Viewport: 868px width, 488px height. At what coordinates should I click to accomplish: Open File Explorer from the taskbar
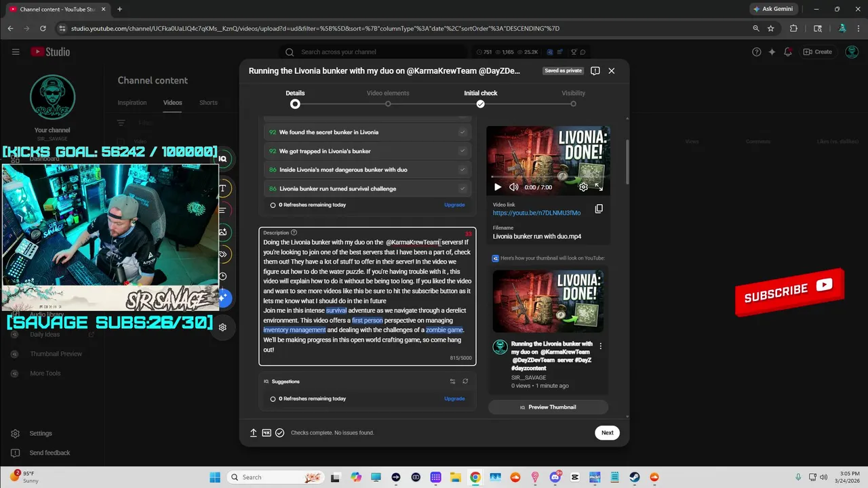point(456,477)
